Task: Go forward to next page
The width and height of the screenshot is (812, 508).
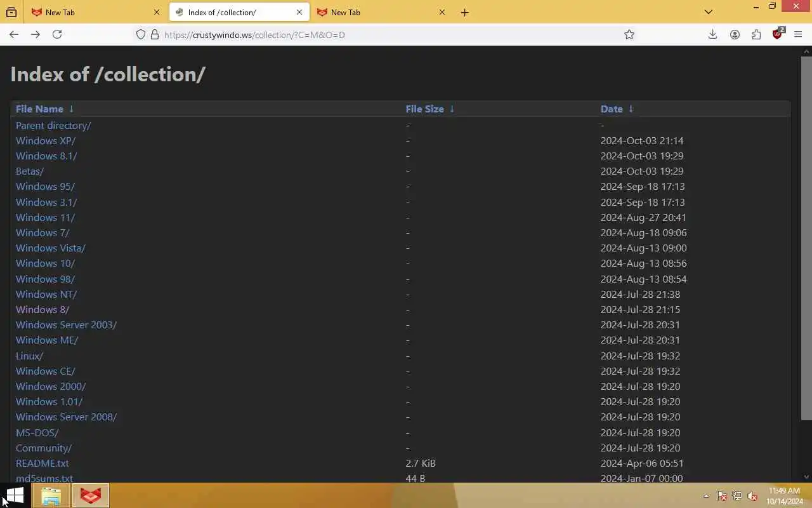Action: [x=36, y=35]
